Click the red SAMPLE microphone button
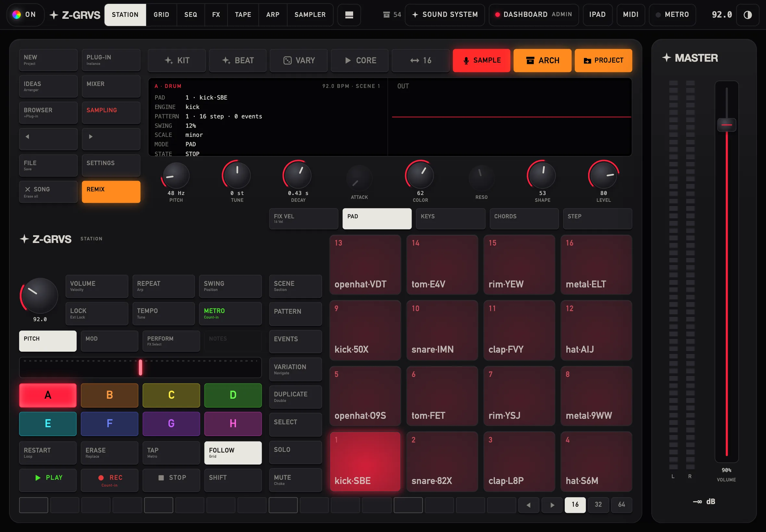 (x=481, y=60)
